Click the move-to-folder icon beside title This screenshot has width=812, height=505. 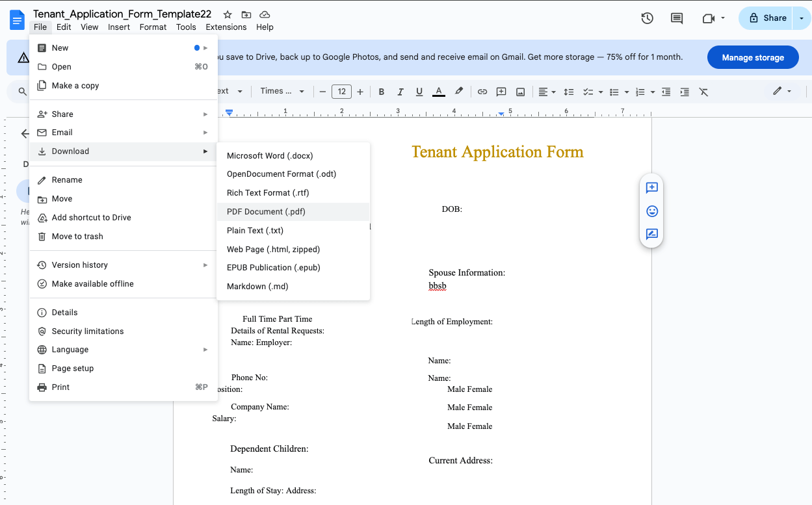(x=246, y=14)
